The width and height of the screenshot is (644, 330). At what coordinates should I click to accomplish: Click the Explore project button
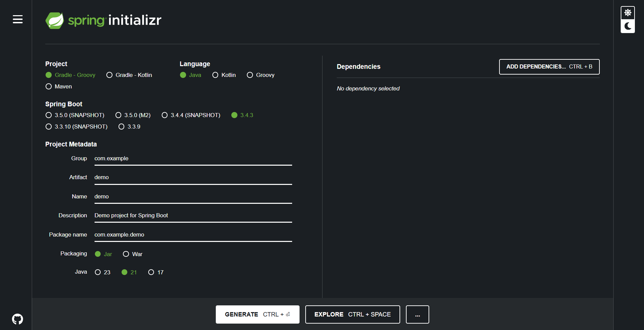[x=353, y=314]
